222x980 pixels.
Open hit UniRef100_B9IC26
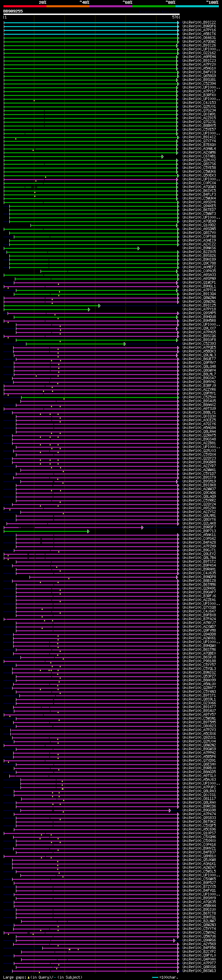199,45
